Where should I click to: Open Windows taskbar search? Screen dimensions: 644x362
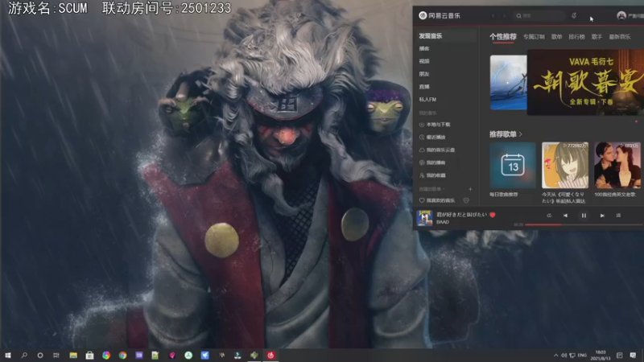click(x=24, y=356)
